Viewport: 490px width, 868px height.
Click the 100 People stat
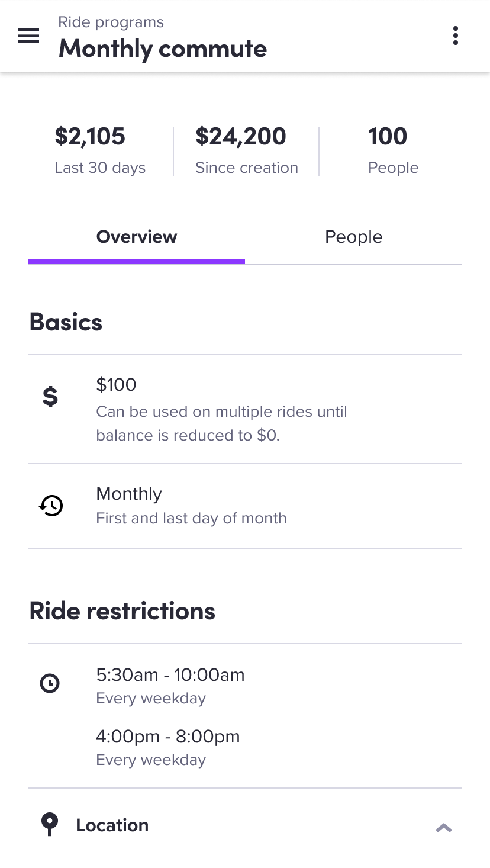[392, 150]
